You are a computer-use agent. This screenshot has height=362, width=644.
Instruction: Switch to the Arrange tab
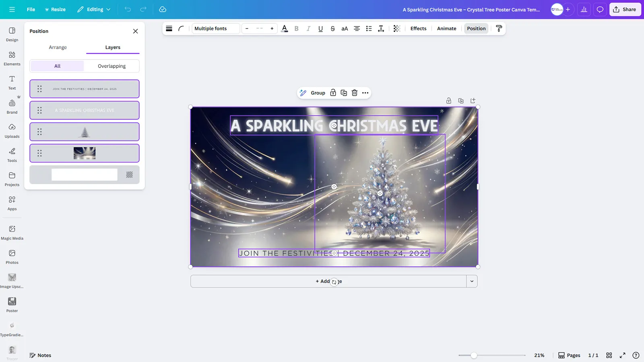(58, 47)
